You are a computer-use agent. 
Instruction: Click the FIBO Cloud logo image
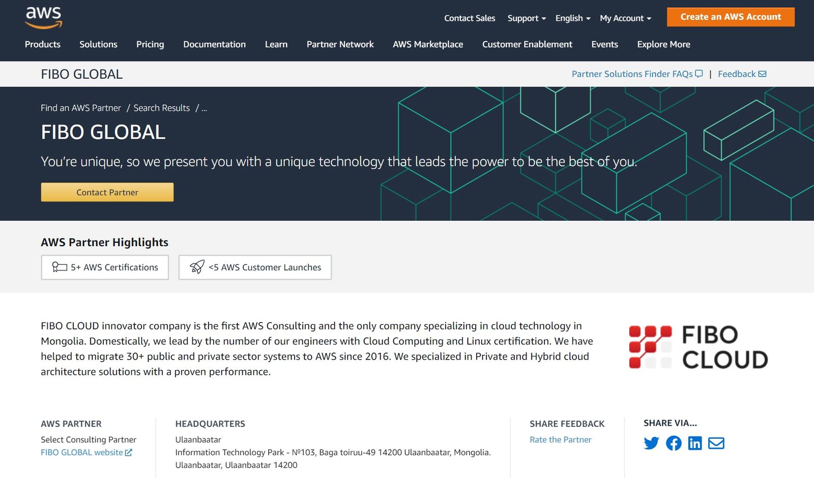click(x=698, y=347)
